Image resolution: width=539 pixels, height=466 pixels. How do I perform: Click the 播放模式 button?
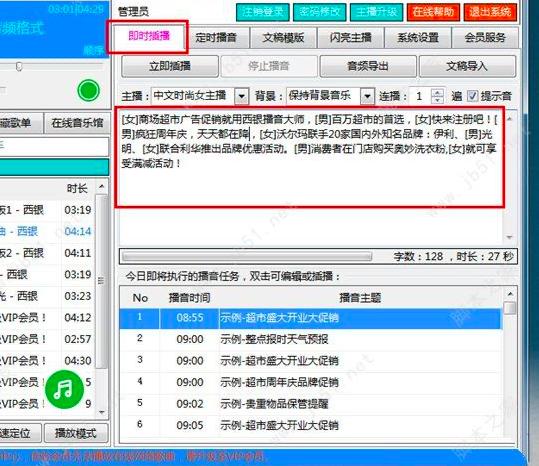[x=76, y=433]
